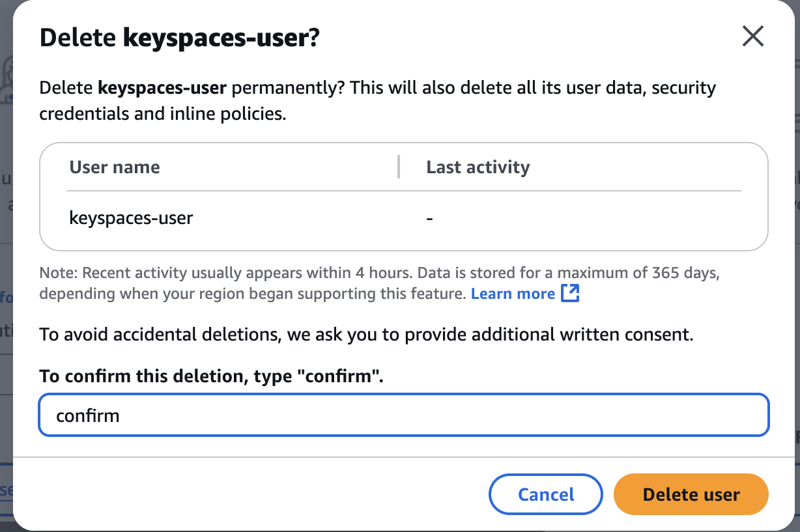Screen dimensions: 800x532
Task: Click the column divider between table headers
Action: tap(399, 167)
